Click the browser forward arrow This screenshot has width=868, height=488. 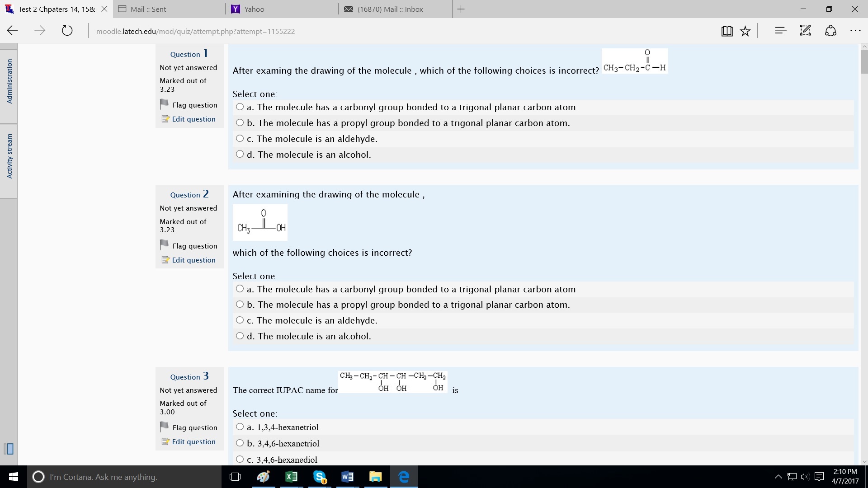[x=40, y=31]
